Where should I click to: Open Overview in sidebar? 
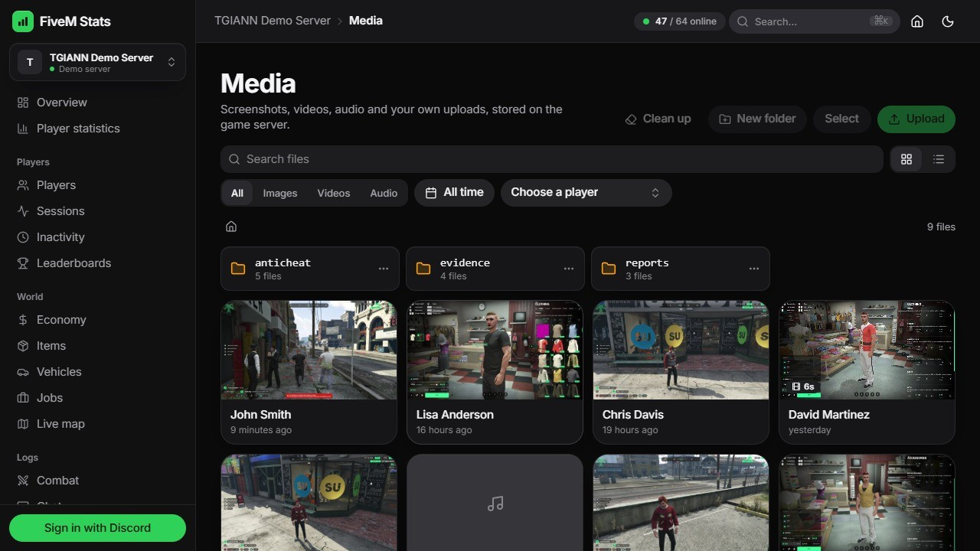click(x=97, y=103)
